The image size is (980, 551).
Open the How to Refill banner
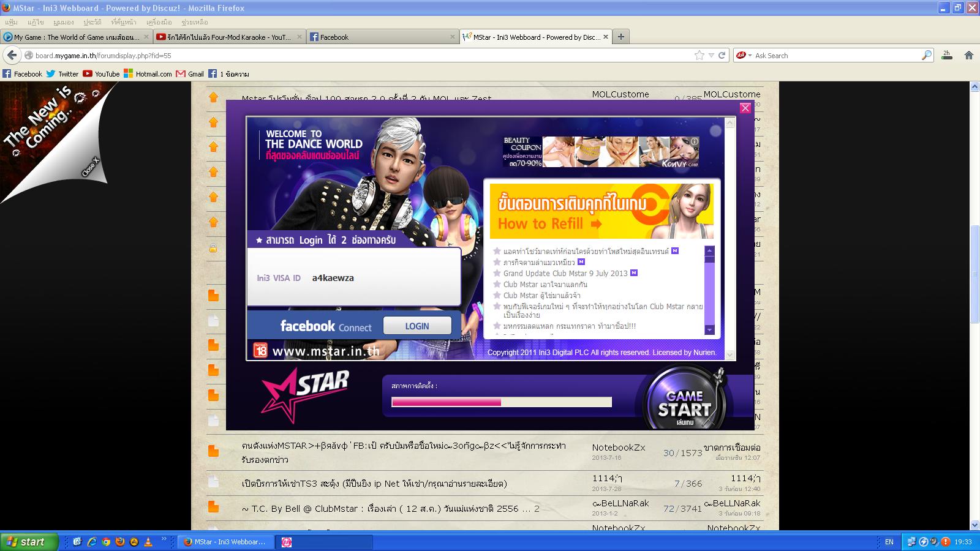[601, 211]
